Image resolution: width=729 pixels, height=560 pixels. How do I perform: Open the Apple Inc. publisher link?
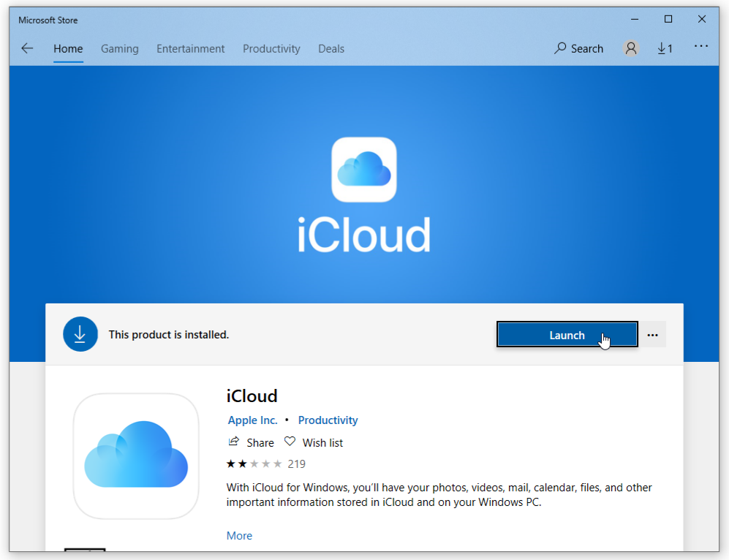pyautogui.click(x=252, y=420)
